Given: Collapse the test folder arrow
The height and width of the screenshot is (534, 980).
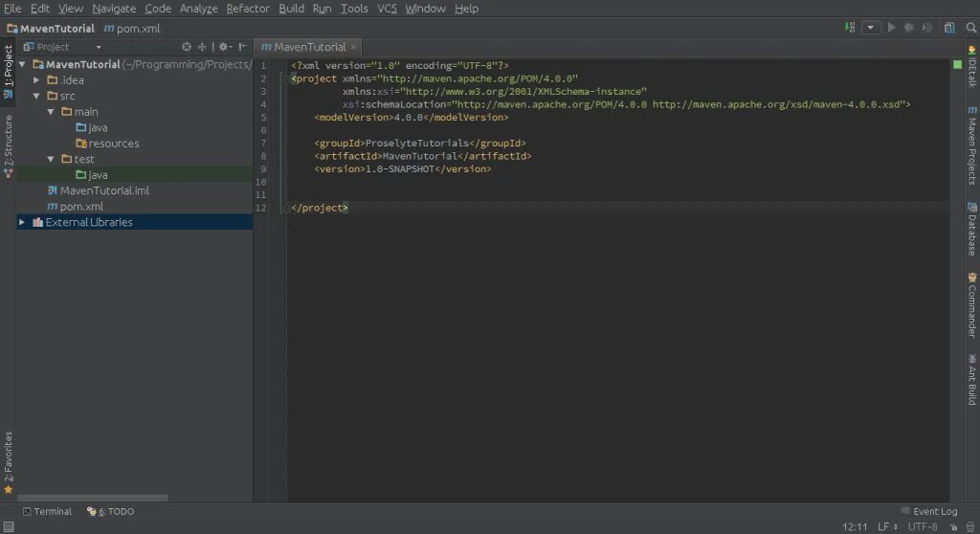Looking at the screenshot, I should point(51,160).
